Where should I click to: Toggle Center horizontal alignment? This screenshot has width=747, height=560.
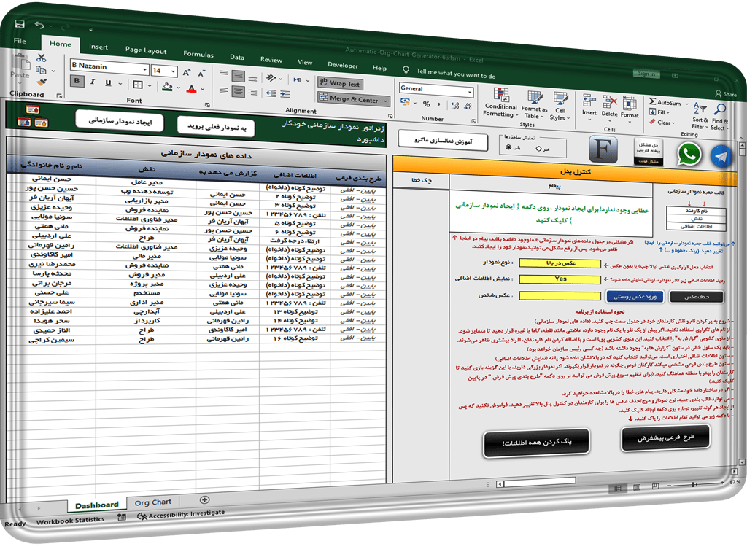pyautogui.click(x=239, y=91)
